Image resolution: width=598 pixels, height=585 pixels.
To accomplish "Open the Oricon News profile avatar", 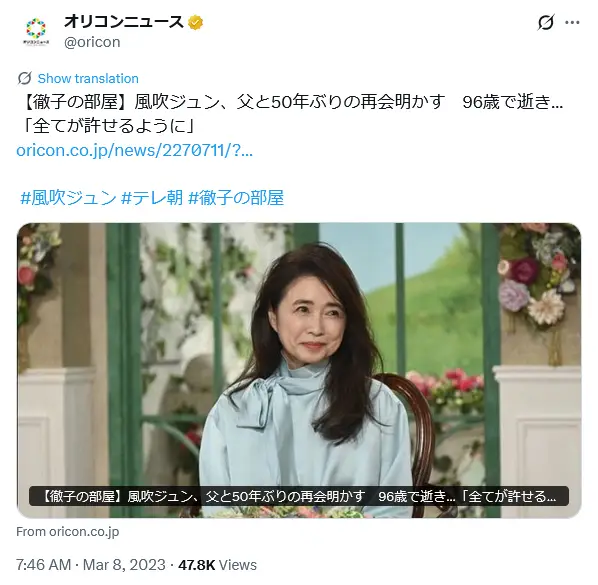I will pyautogui.click(x=36, y=32).
